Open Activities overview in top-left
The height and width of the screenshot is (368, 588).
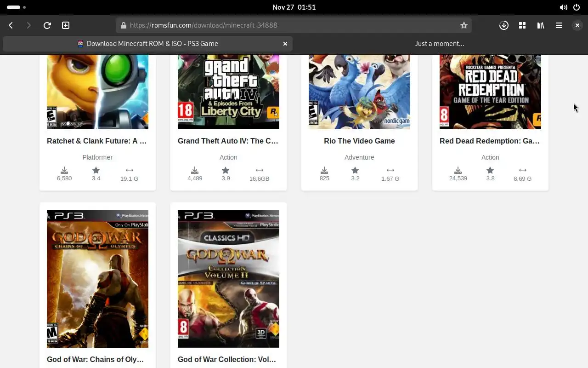point(17,7)
